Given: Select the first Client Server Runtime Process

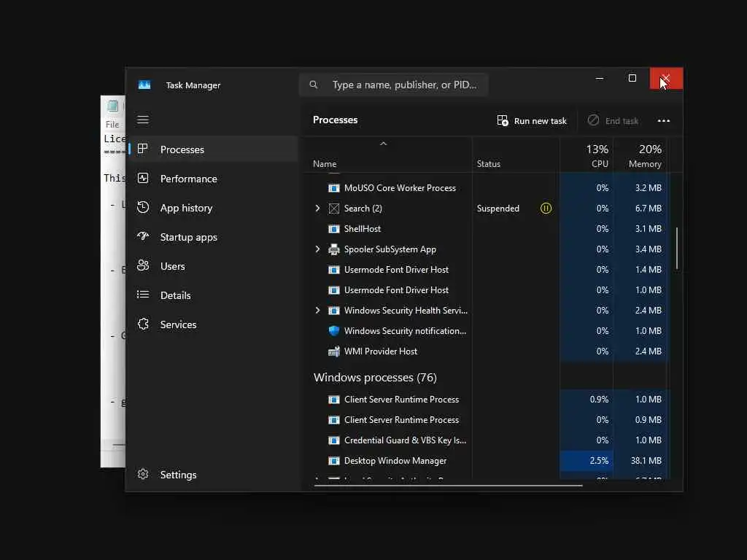Looking at the screenshot, I should 486,400.
